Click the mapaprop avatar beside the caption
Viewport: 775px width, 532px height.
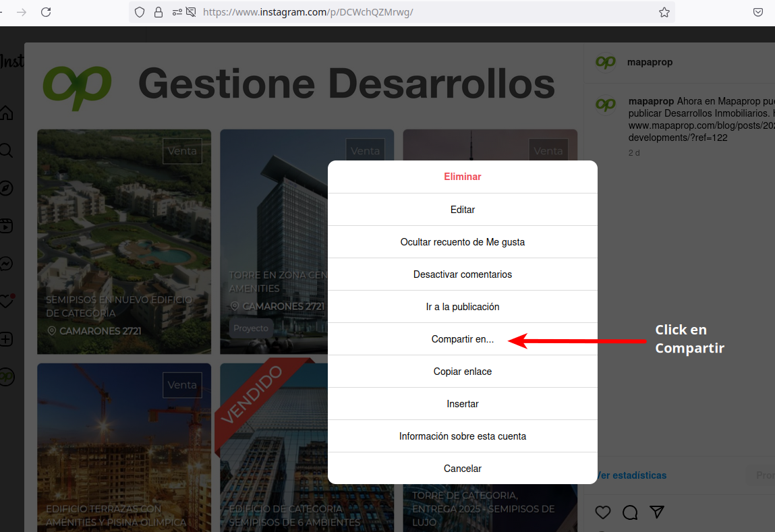pos(606,105)
